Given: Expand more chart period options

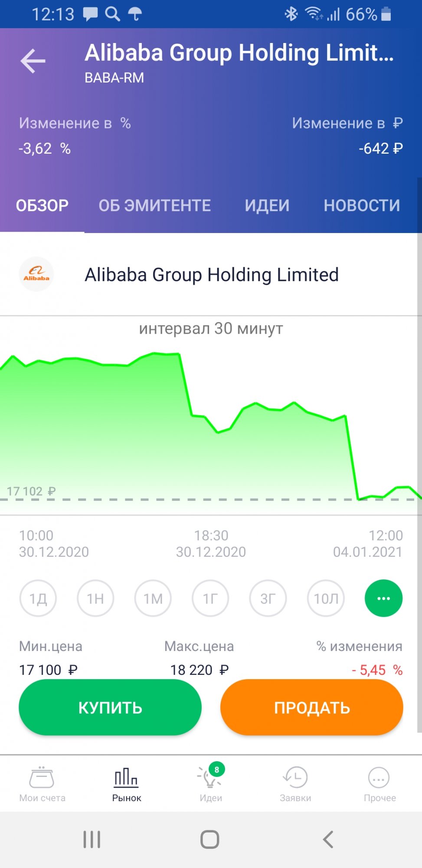Looking at the screenshot, I should pos(384,598).
